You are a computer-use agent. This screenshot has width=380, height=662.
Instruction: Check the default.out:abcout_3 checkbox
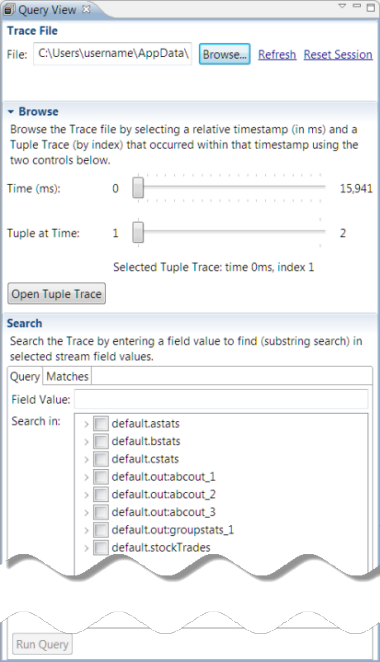click(100, 512)
